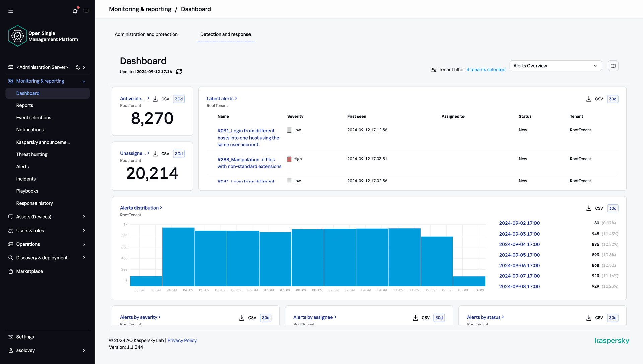643x364 pixels.
Task: Expand the Operations chevron
Action: 84,244
